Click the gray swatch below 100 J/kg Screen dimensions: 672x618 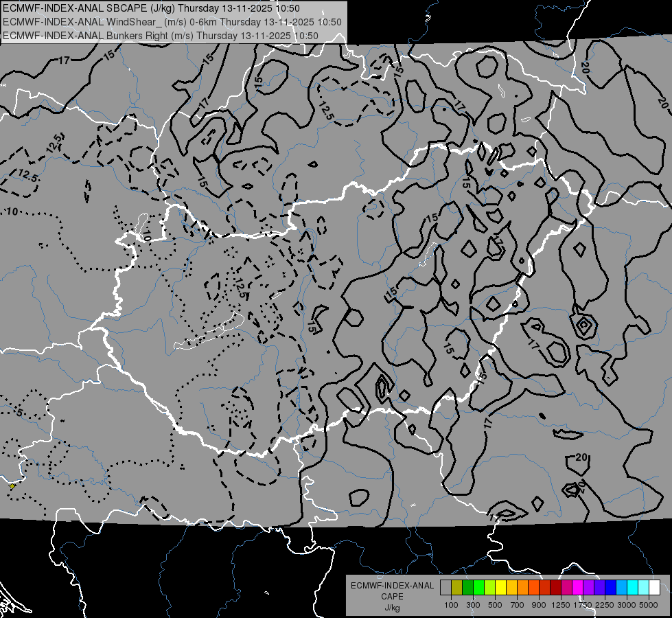[x=445, y=588]
